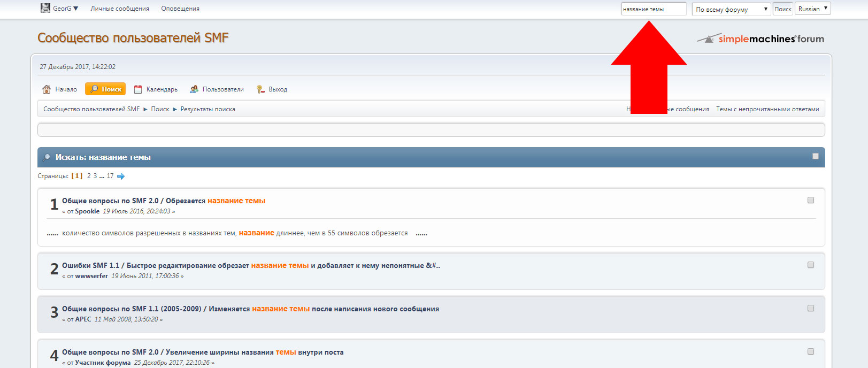This screenshot has height=368, width=868.
Task: Click the simplemachines forum logo
Action: coord(761,39)
